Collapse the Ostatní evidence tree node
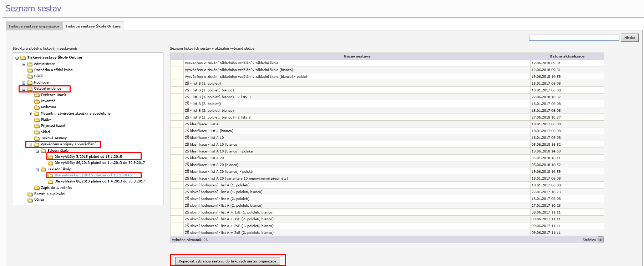The width and height of the screenshot is (644, 266). 24,89
